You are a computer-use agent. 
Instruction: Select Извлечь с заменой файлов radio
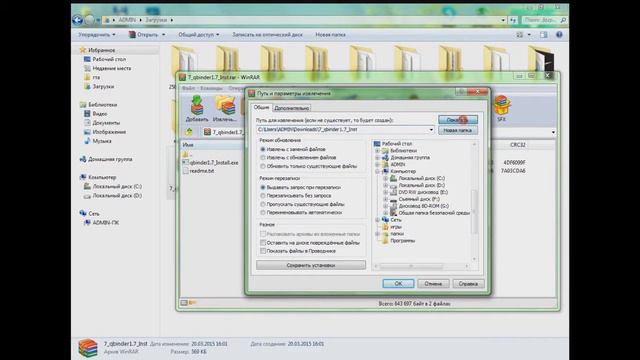pos(263,149)
